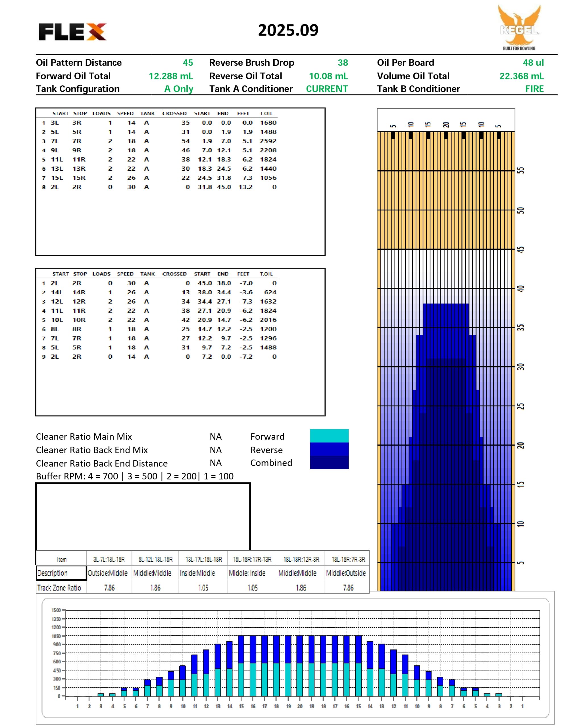
Task: Click the 45 foot marker on lane graph
Action: click(x=521, y=249)
